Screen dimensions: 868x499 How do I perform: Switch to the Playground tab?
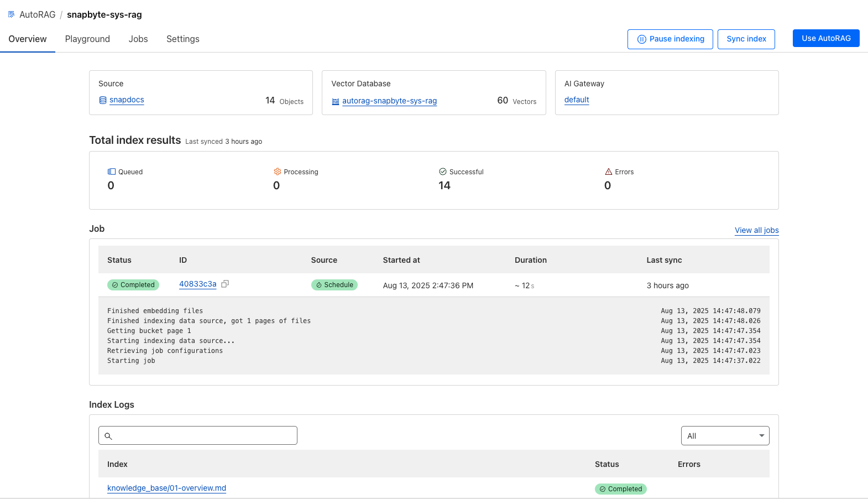pos(87,39)
